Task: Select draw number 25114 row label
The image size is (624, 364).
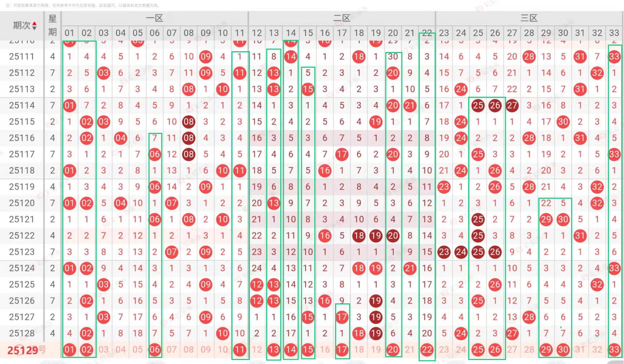Action: (x=22, y=105)
